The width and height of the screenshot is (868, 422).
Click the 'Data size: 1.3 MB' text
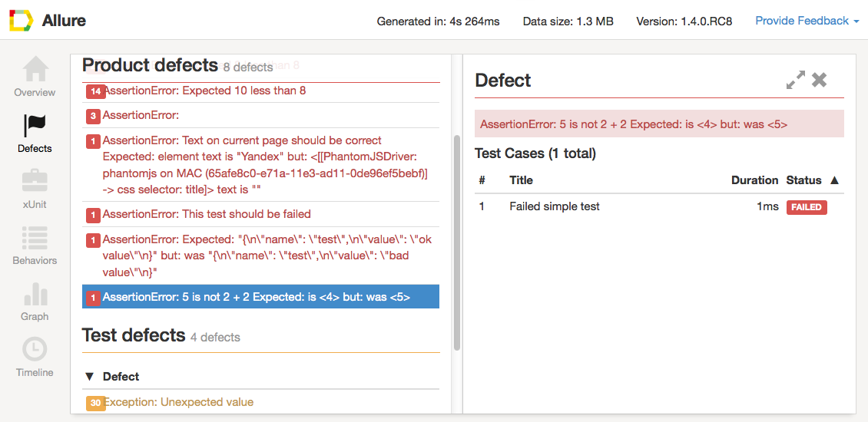[x=568, y=21]
